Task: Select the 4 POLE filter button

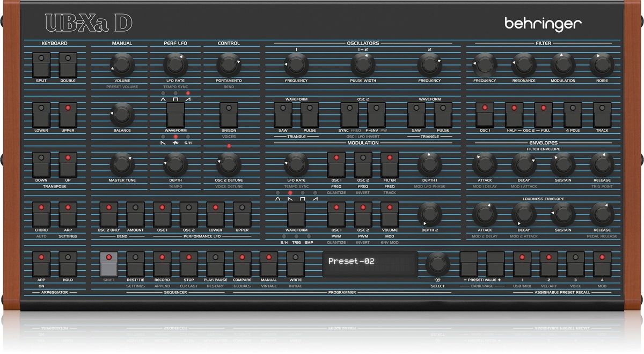Action: [x=573, y=114]
